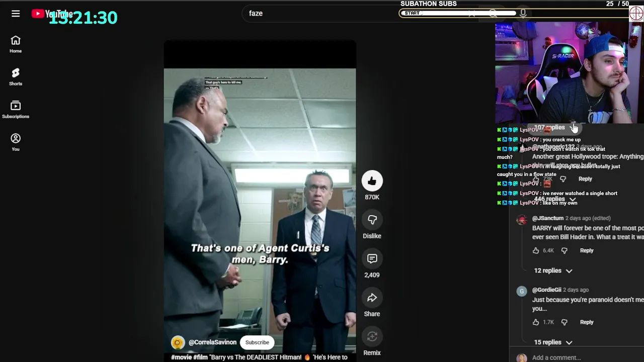644x362 pixels.
Task: Subscribe to @CorrelaSavinon channel
Action: tap(257, 342)
